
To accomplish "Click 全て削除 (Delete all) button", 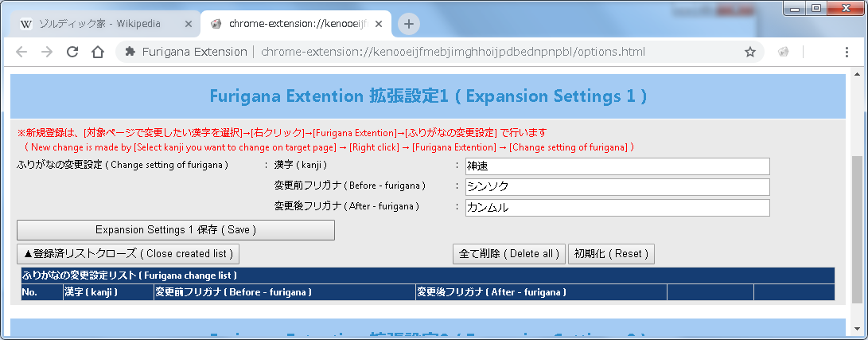I will [508, 254].
